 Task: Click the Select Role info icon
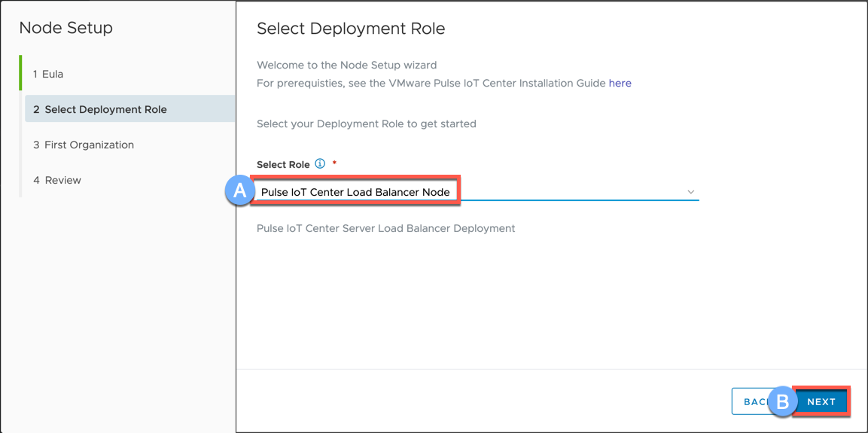pyautogui.click(x=319, y=164)
